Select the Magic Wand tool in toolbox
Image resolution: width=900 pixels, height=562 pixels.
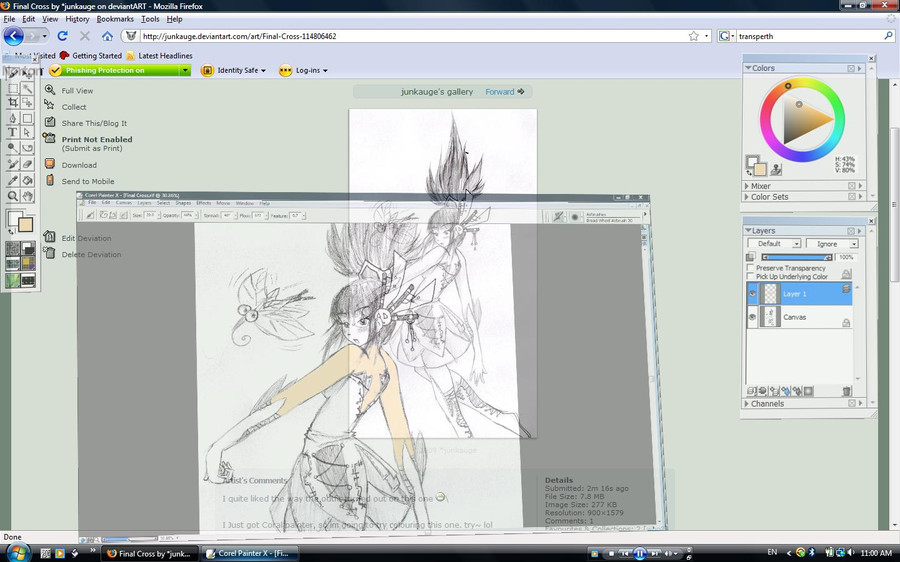click(x=27, y=88)
